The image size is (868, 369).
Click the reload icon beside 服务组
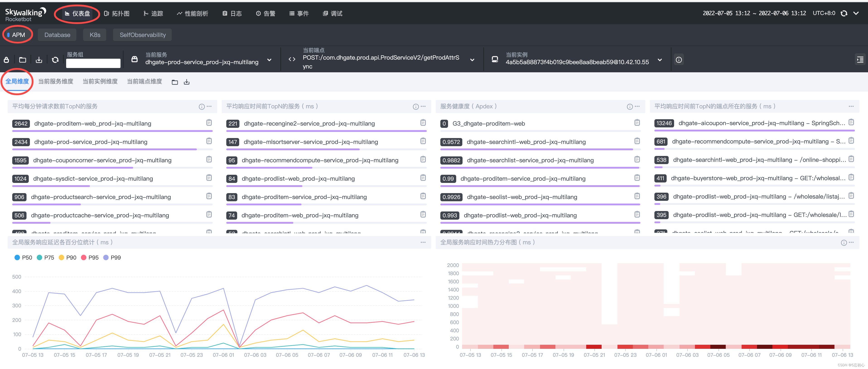coord(55,60)
